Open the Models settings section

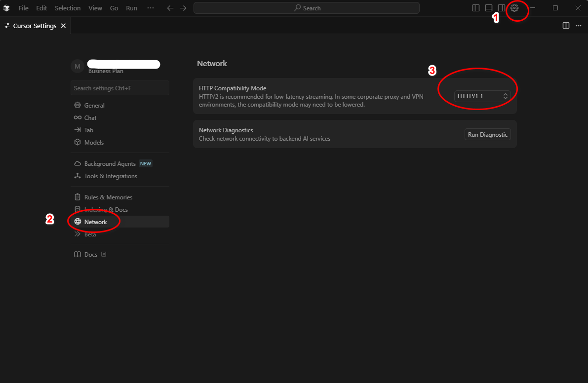119,143
